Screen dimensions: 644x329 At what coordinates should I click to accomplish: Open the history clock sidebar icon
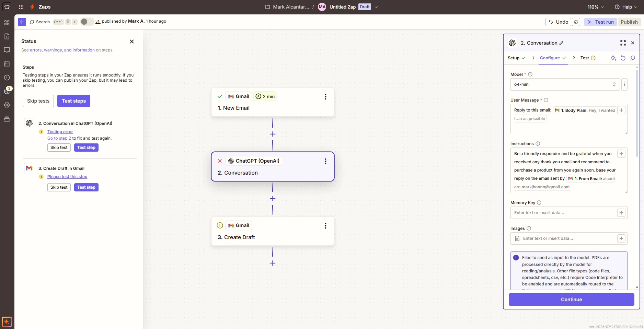point(7,78)
